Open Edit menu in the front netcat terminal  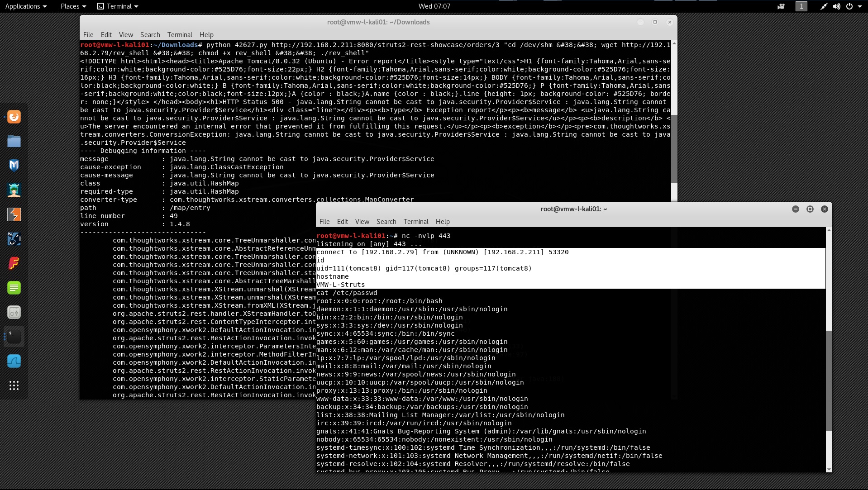[343, 222]
